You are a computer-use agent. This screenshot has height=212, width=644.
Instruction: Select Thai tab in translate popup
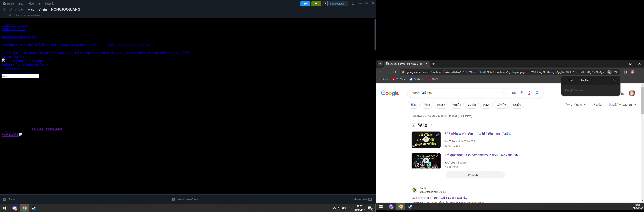coord(571,80)
